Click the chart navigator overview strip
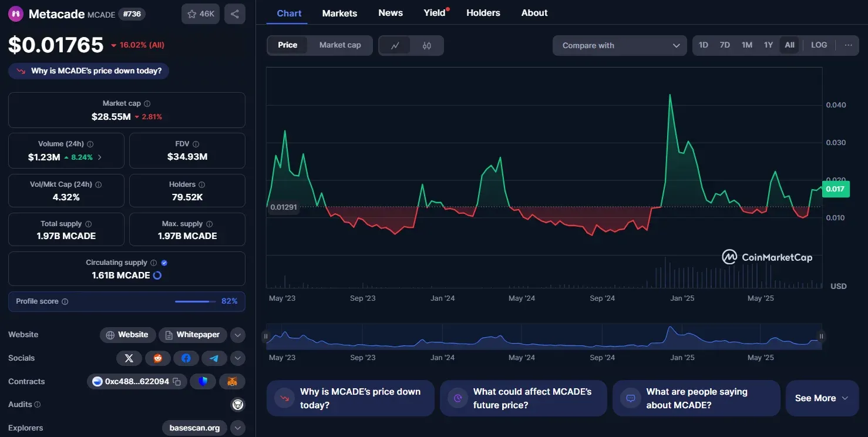Image resolution: width=868 pixels, height=437 pixels. 544,337
